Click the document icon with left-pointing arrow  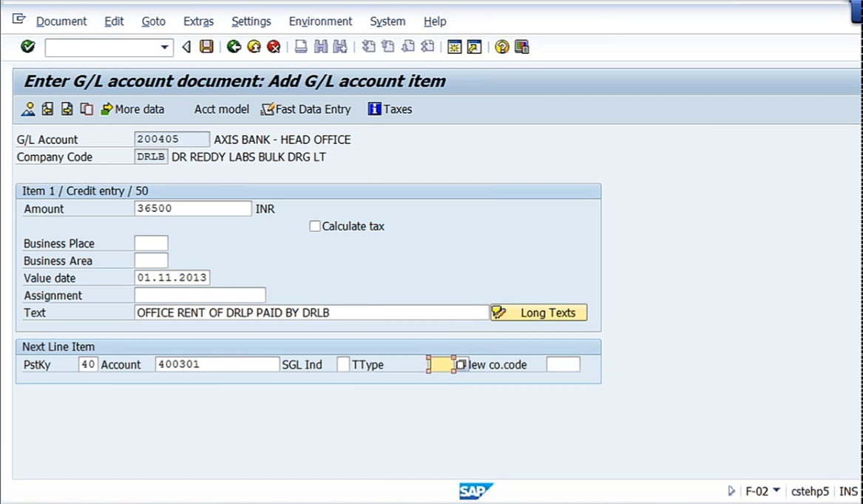pyautogui.click(x=48, y=109)
